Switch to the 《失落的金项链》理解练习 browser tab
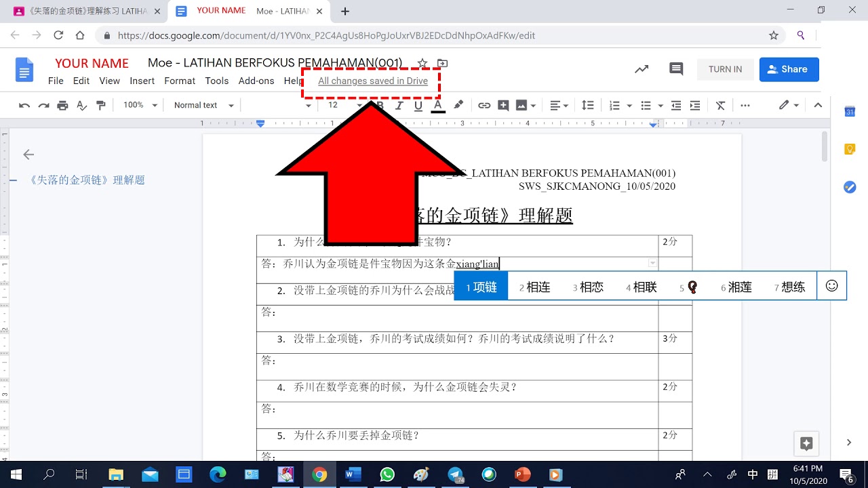868x488 pixels. [x=88, y=12]
